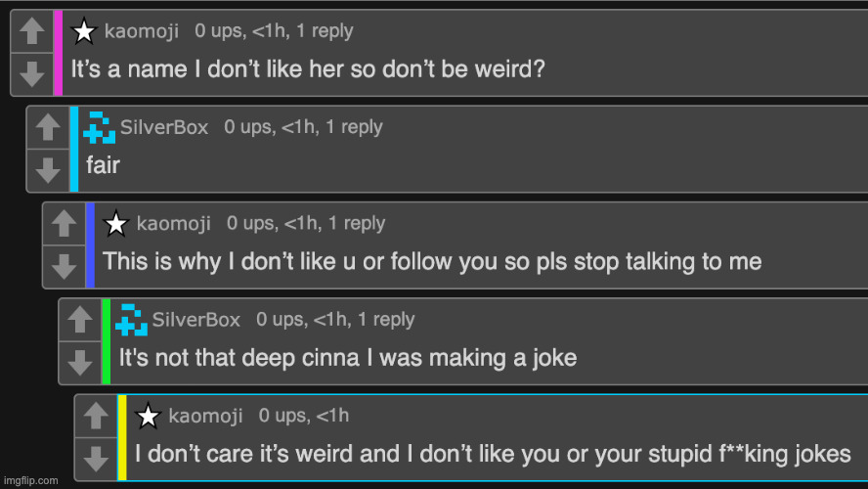Image resolution: width=868 pixels, height=489 pixels.
Task: Downvote the "stop talking to me" comment
Action: point(64,265)
